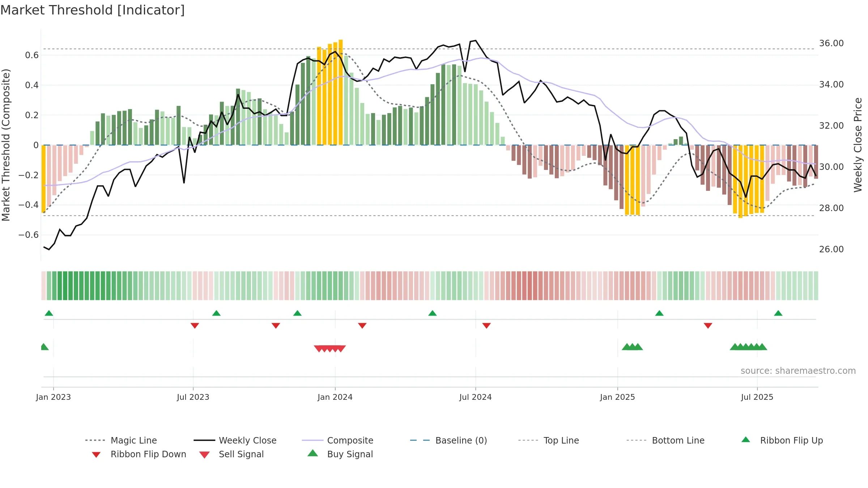Click the Weekly Close Price axis title

[858, 145]
